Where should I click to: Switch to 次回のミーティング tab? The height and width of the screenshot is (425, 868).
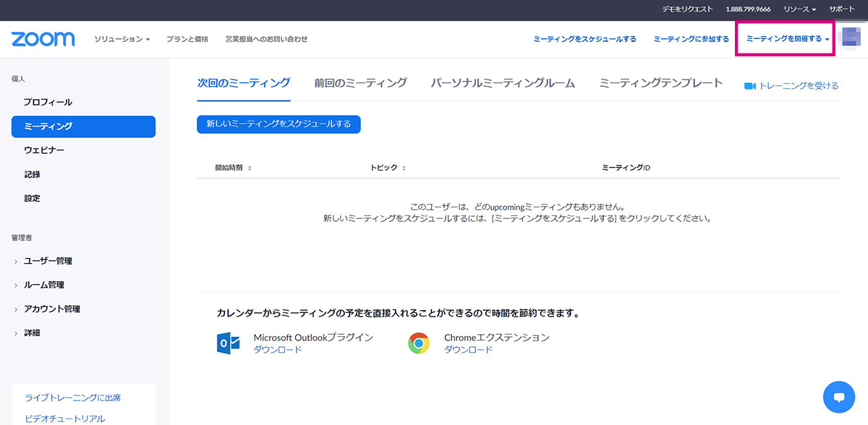click(244, 83)
